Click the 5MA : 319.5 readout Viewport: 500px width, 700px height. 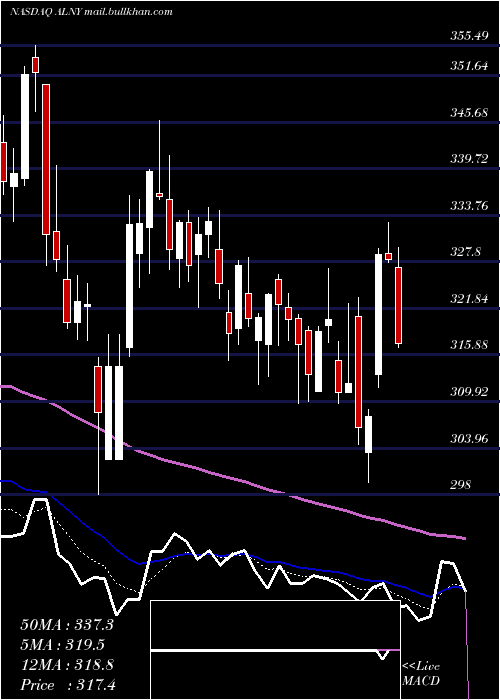coord(63,645)
